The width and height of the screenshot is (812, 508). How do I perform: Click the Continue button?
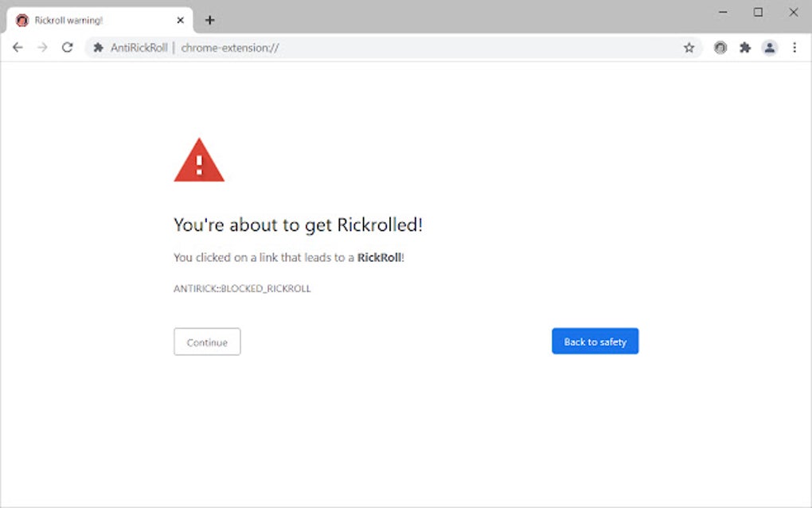tap(207, 342)
